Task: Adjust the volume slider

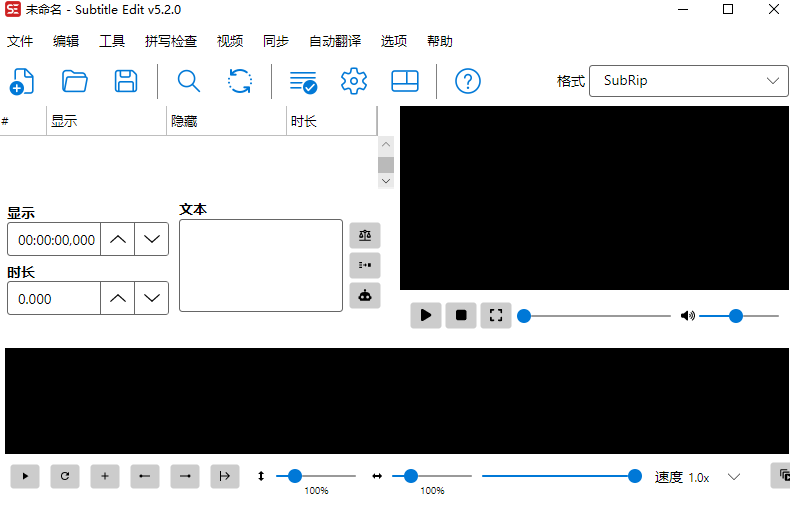Action: pos(739,316)
